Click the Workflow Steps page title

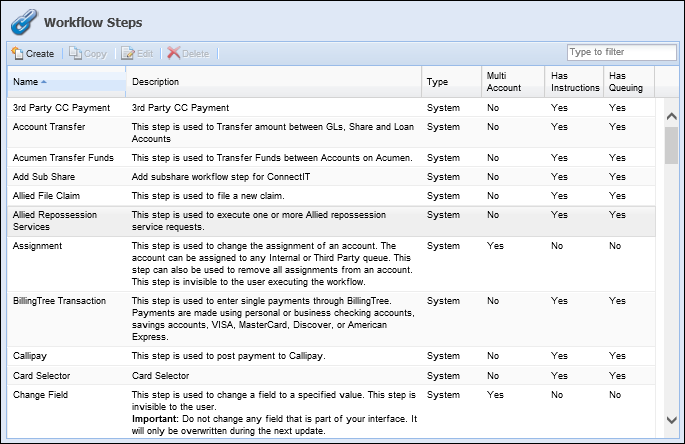tap(93, 22)
